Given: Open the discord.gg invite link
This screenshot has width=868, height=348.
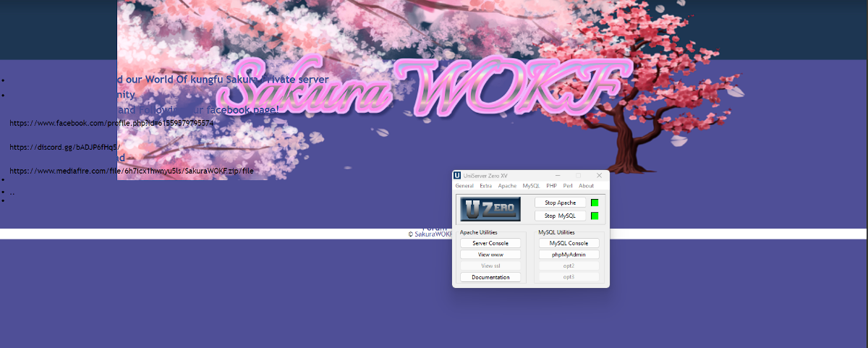Looking at the screenshot, I should pyautogui.click(x=64, y=147).
